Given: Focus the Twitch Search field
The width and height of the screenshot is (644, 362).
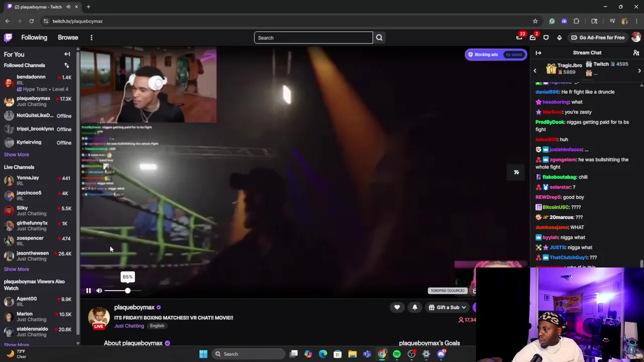Looking at the screenshot, I should tap(313, 38).
